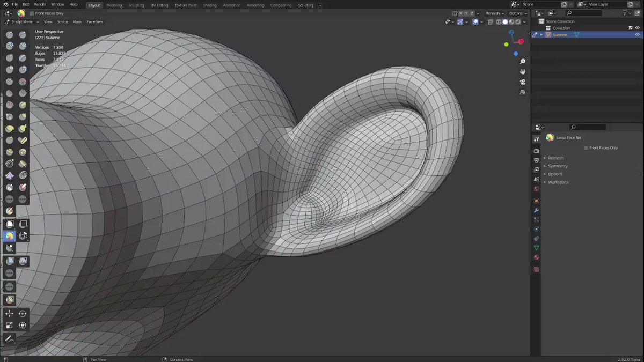Open the World properties tab
Screen dimensions: 644x362
(536, 189)
